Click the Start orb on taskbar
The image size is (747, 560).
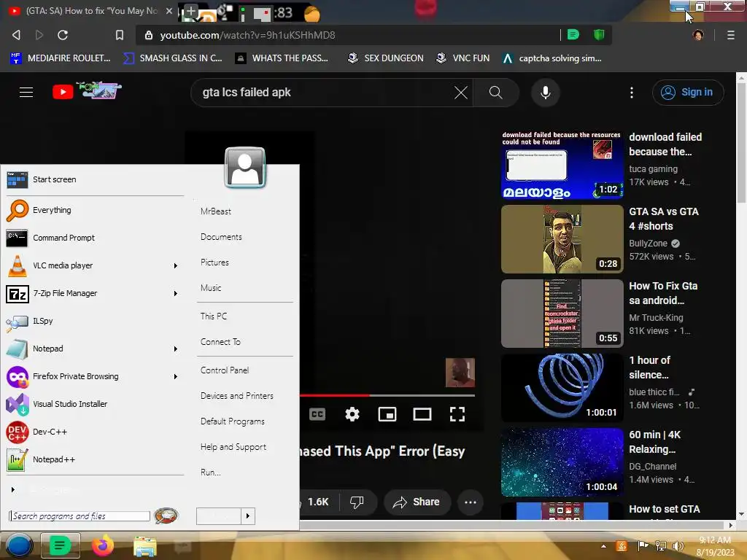click(19, 545)
